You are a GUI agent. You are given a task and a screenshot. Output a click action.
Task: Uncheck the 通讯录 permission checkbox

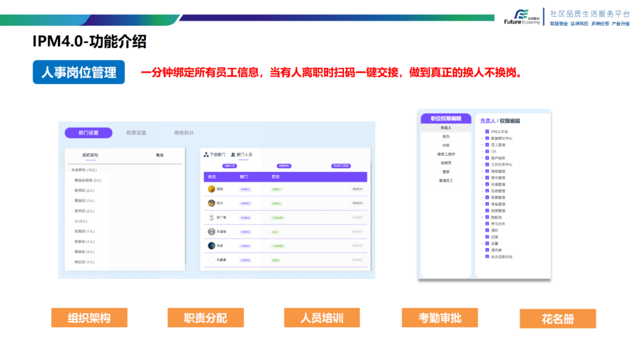click(487, 250)
